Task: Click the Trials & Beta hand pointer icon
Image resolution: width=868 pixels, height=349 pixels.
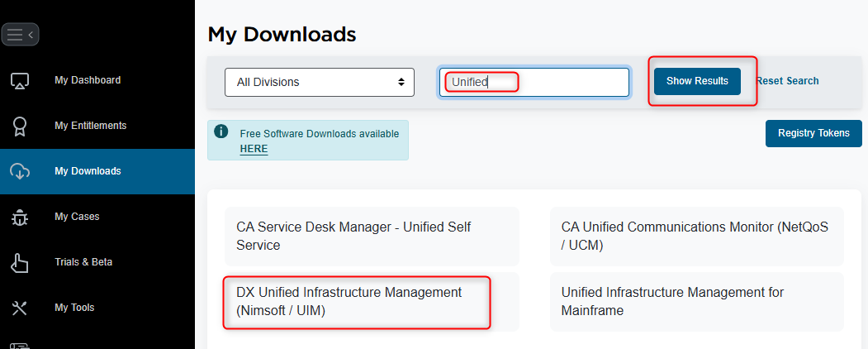Action: click(20, 263)
